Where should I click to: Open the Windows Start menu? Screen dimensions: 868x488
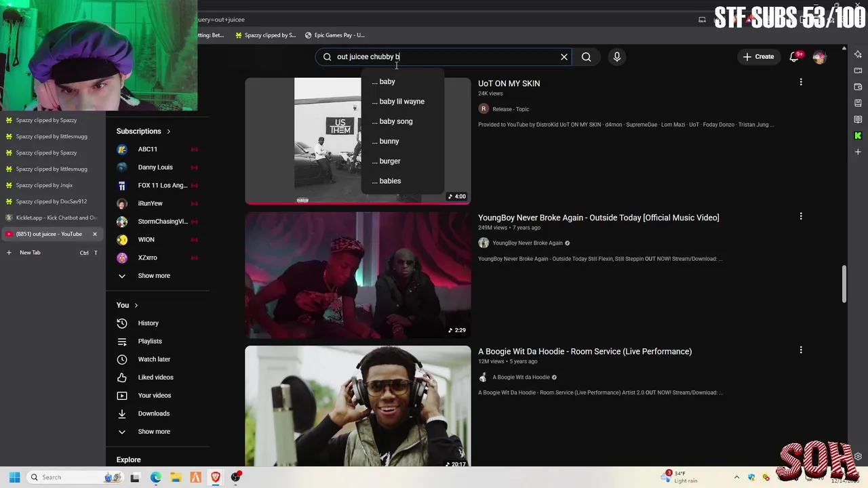[x=14, y=477]
